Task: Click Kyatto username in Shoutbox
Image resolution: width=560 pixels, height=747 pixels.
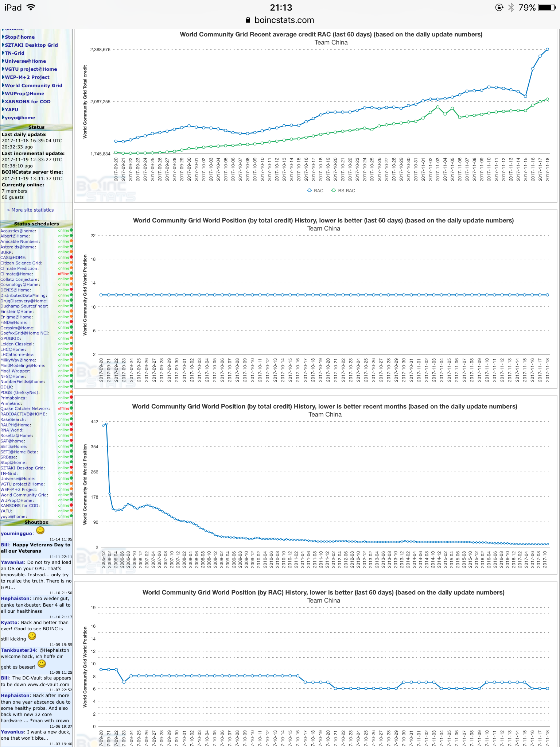Action: (9, 622)
